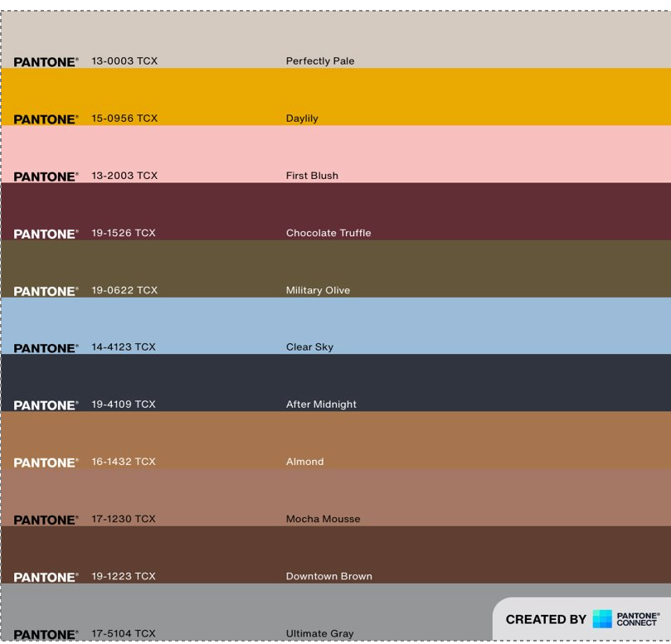Click the Perfectly Pale color swatch
The height and width of the screenshot is (644, 671).
pos(336,39)
